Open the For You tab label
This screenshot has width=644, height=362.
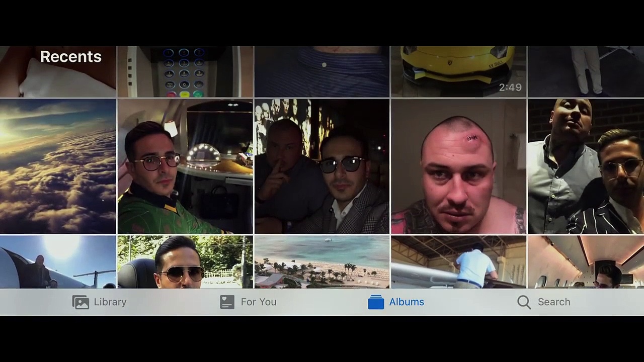(258, 302)
